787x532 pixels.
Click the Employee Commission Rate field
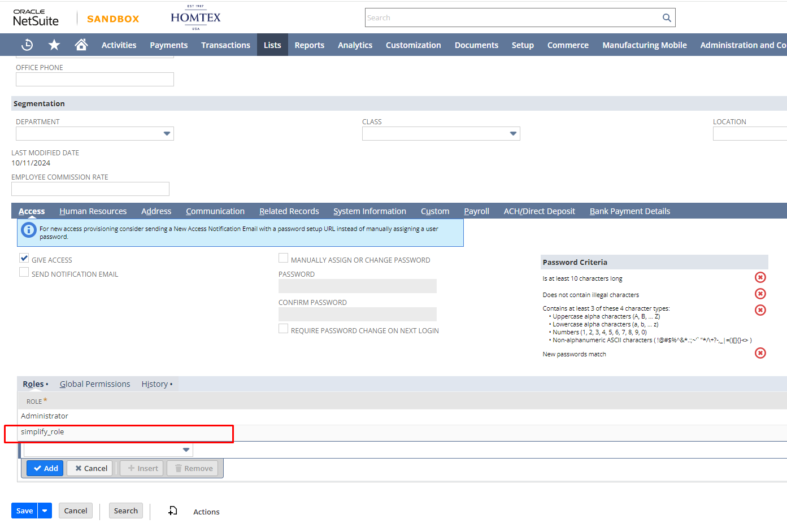tap(90, 189)
